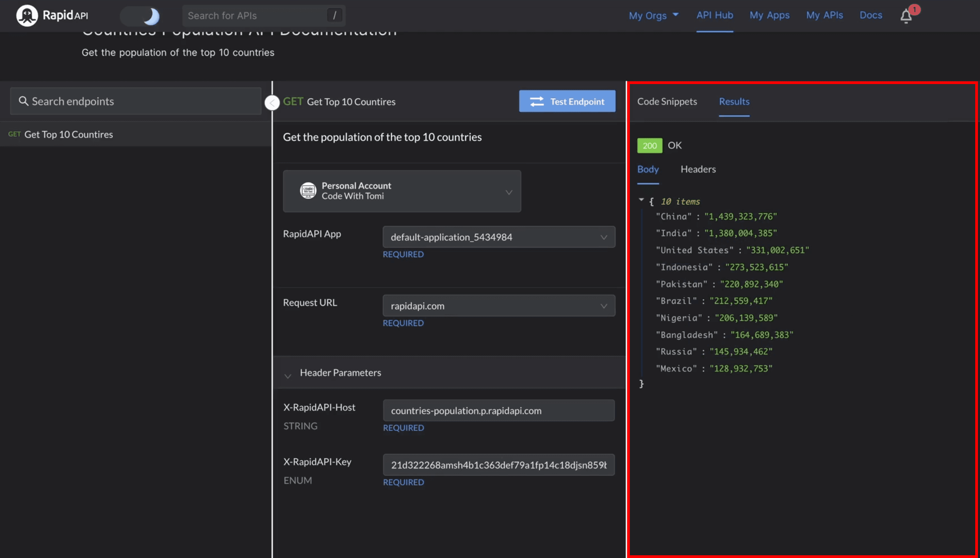The width and height of the screenshot is (980, 558).
Task: Select Get Top 10 Countires endpoint in sidebar
Action: tap(136, 134)
